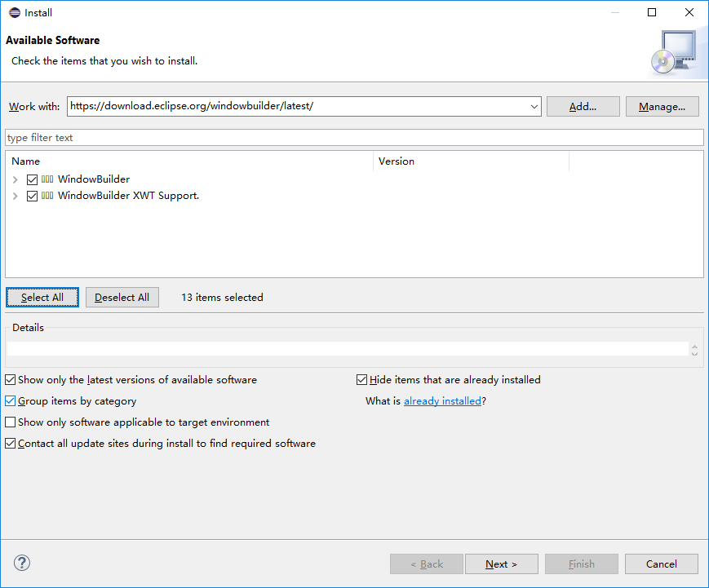Open the already installed link

pyautogui.click(x=442, y=401)
